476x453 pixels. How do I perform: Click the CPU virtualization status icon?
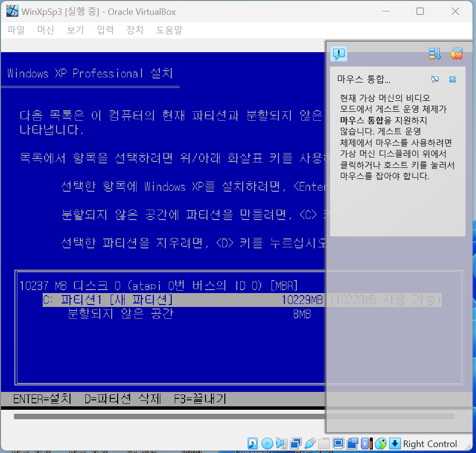click(x=366, y=444)
